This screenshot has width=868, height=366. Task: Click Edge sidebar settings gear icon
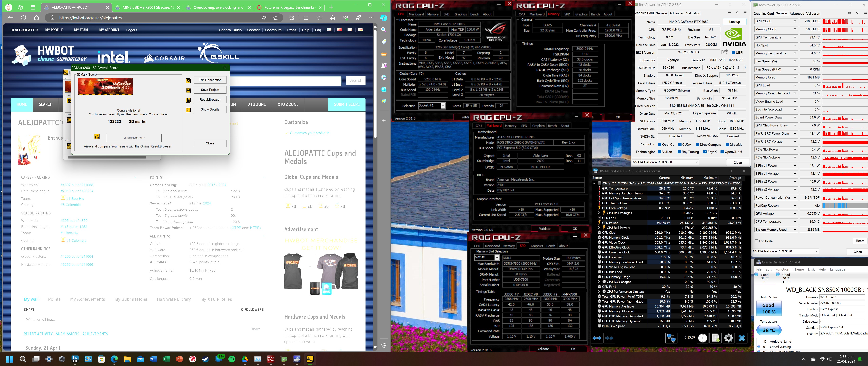(383, 345)
